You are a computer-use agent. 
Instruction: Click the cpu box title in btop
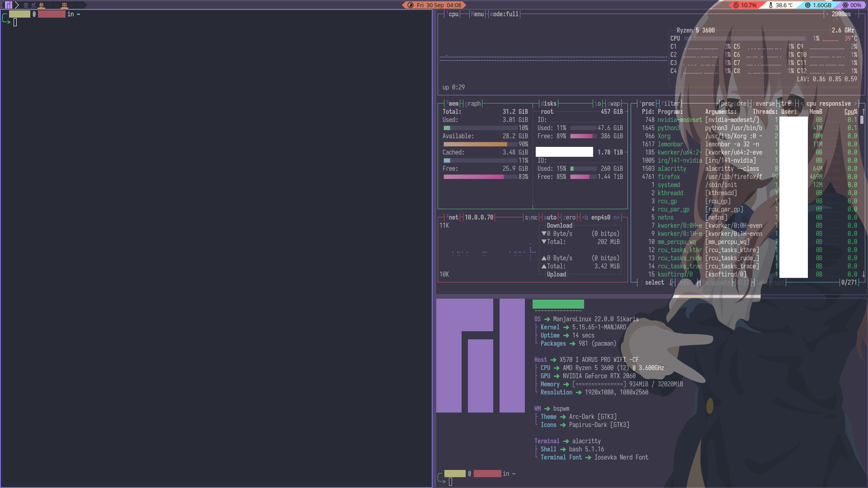[453, 14]
